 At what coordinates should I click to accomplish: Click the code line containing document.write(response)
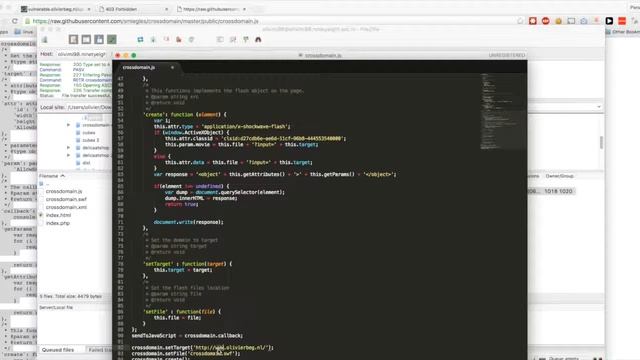tap(189, 222)
